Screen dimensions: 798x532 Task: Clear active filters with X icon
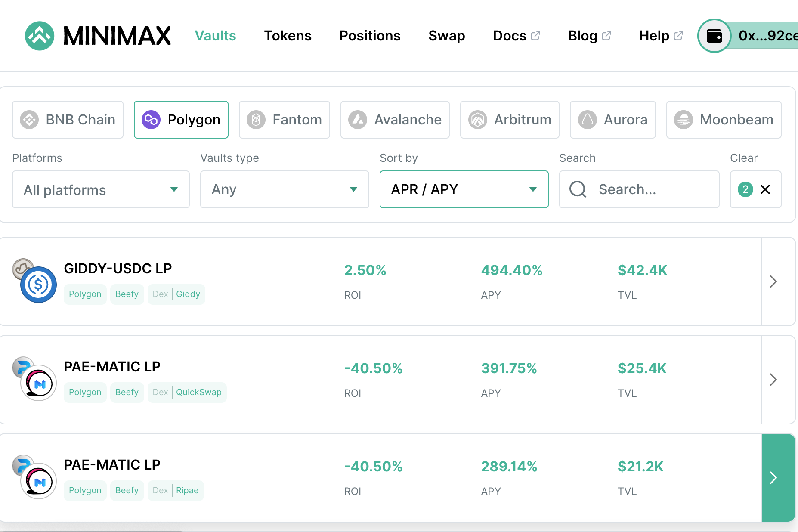[x=765, y=189]
